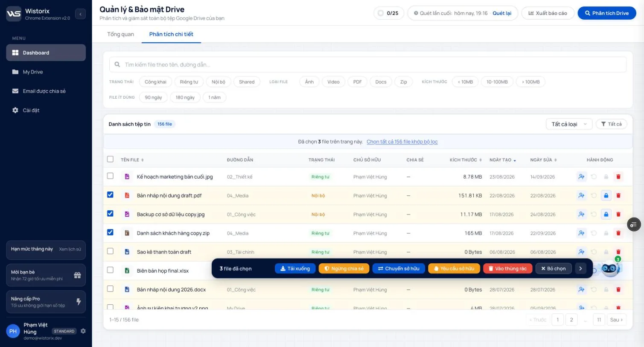This screenshot has width=644, height=347.
Task: Click the transfer ownership icon for Backup cơ sở dữ liệu copy.jpg
Action: click(x=581, y=214)
